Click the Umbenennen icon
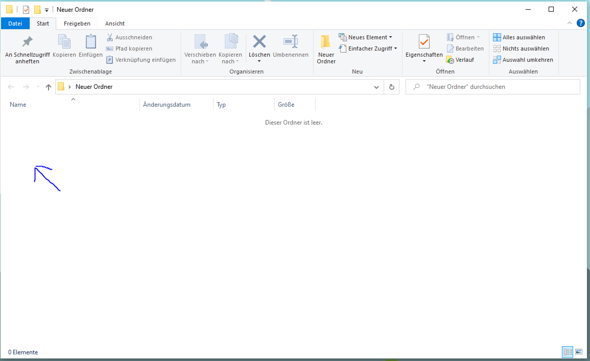The height and width of the screenshot is (361, 590). pyautogui.click(x=291, y=41)
